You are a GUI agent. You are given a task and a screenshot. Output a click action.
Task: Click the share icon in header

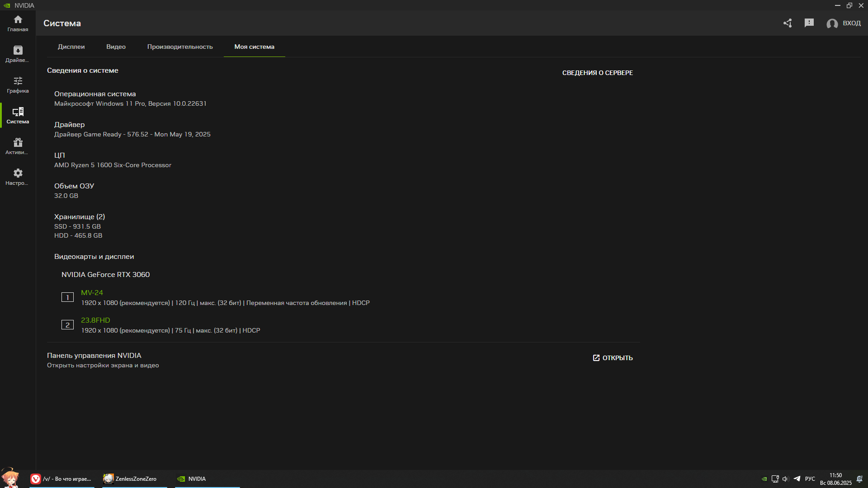click(788, 23)
